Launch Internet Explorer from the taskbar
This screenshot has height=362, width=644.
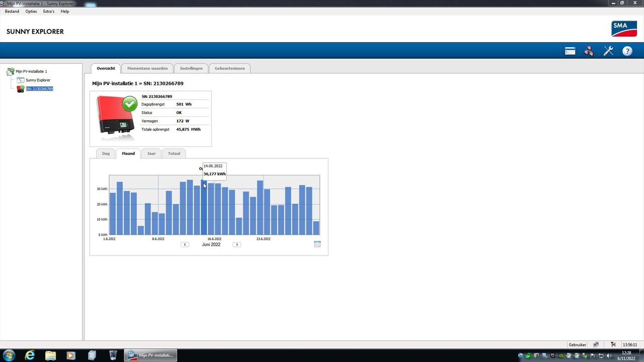30,355
